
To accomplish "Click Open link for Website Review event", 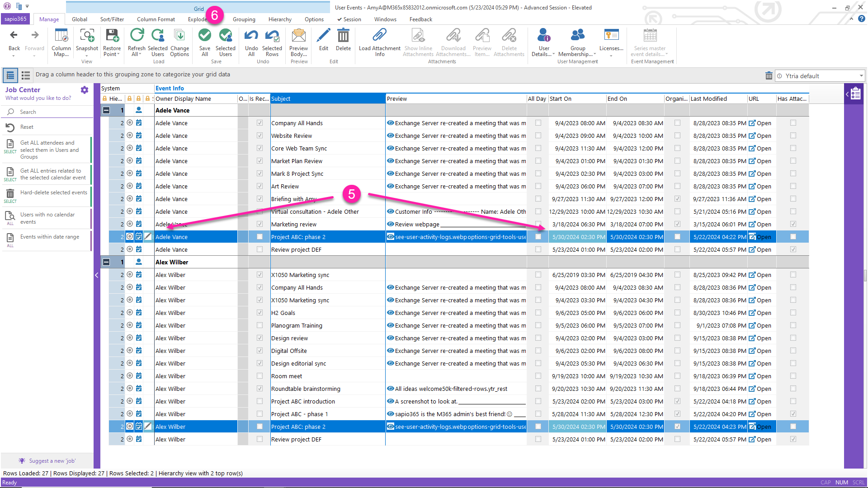I will click(764, 136).
